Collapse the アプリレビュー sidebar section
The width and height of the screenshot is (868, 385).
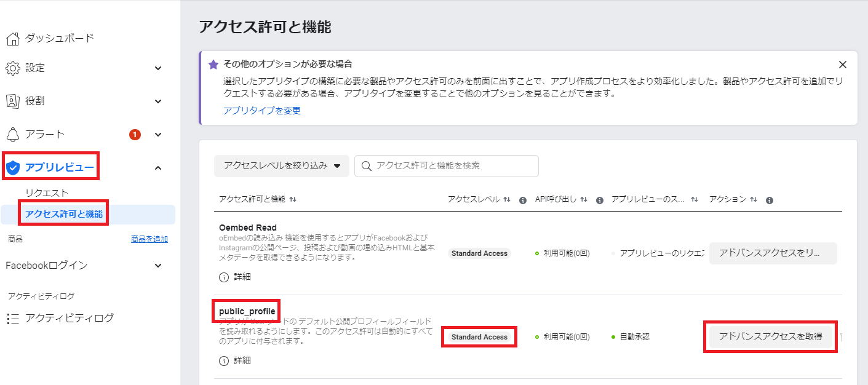click(x=158, y=168)
